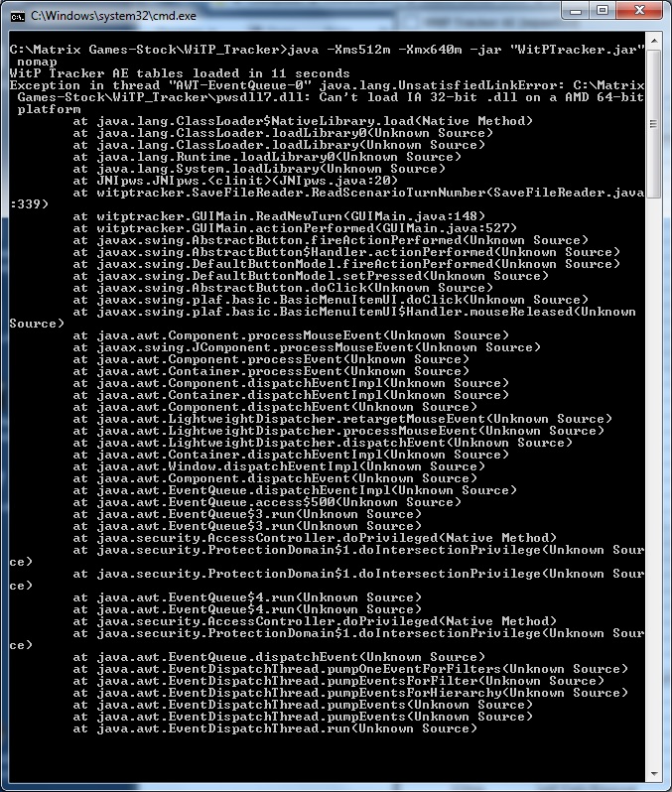Click the scrollbar up arrow
This screenshot has height=792, width=672.
653,41
